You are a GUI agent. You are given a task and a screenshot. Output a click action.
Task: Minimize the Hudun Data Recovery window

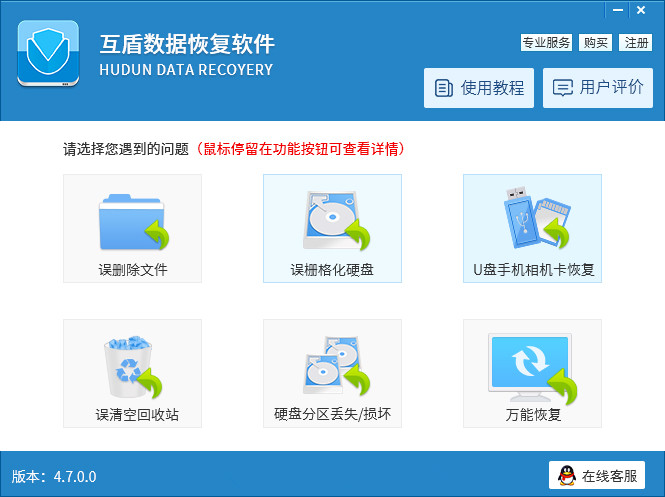pos(618,10)
